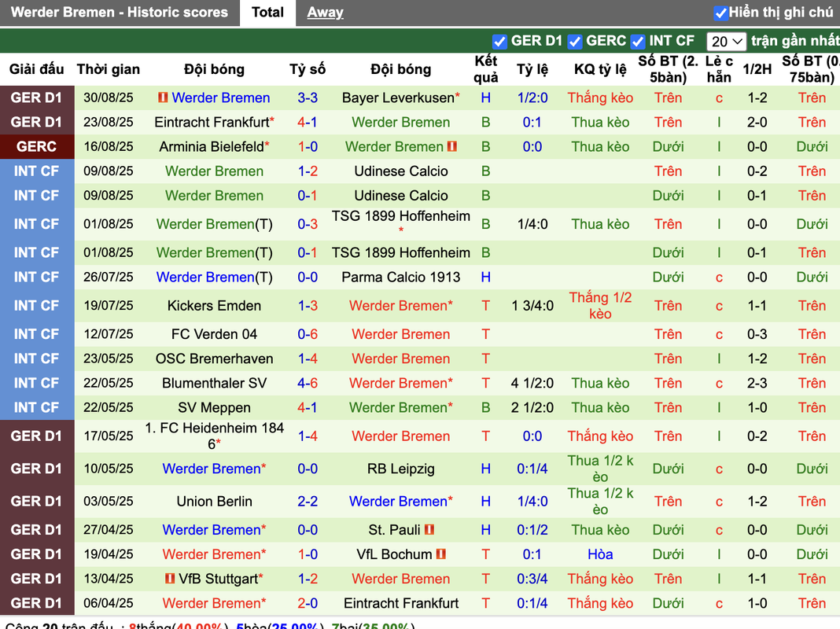Viewport: 840px width, 629px height.
Task: Open Bayer Leverkusen team link
Action: (x=398, y=98)
